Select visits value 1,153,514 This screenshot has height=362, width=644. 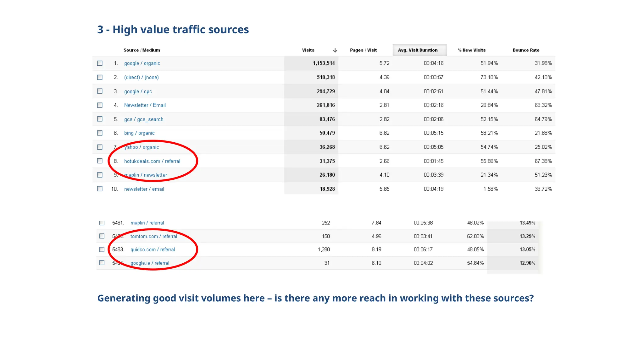tap(324, 63)
